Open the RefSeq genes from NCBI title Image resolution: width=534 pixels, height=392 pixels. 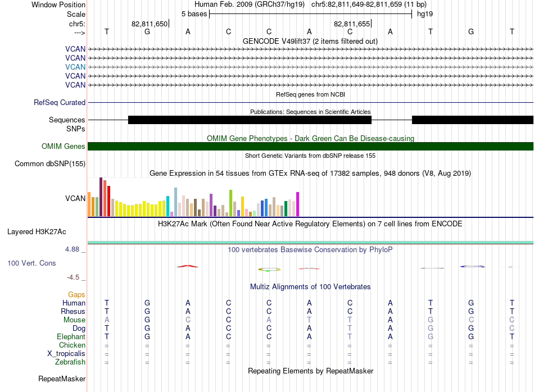pos(310,94)
